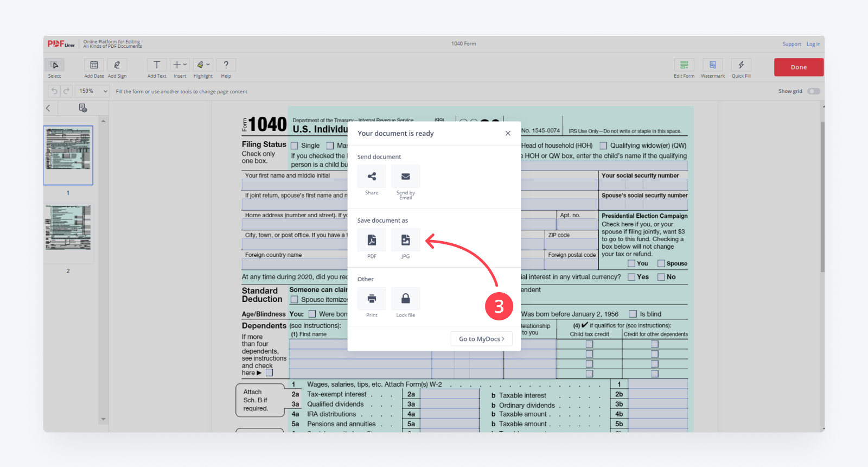Open the Edit Form tool
This screenshot has height=467, width=868.
coord(684,65)
